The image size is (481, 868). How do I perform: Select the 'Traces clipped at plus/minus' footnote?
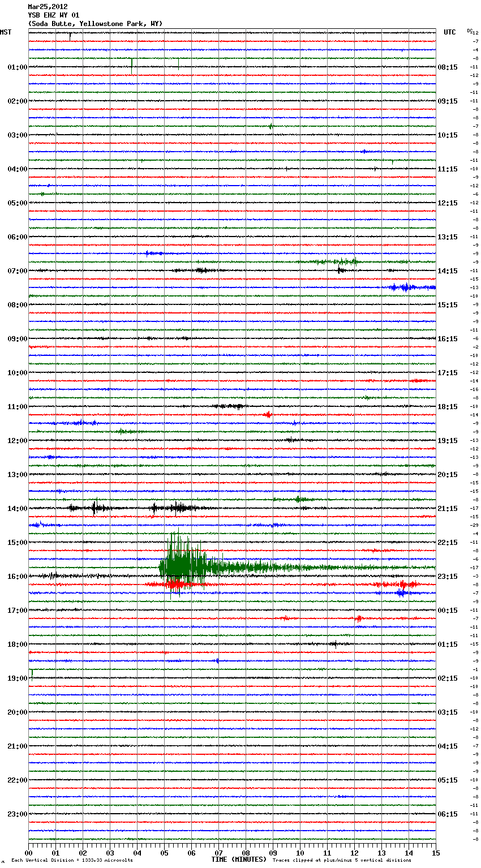point(342,861)
